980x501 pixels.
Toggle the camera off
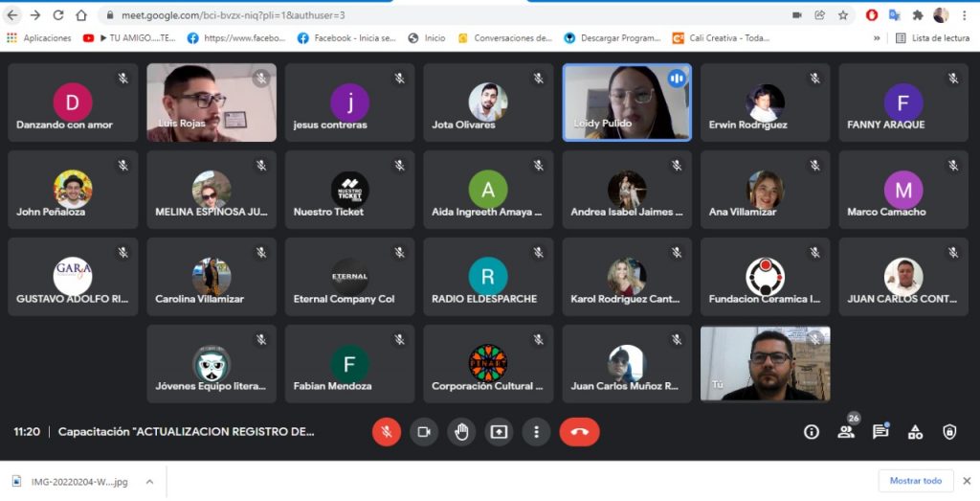tap(424, 432)
